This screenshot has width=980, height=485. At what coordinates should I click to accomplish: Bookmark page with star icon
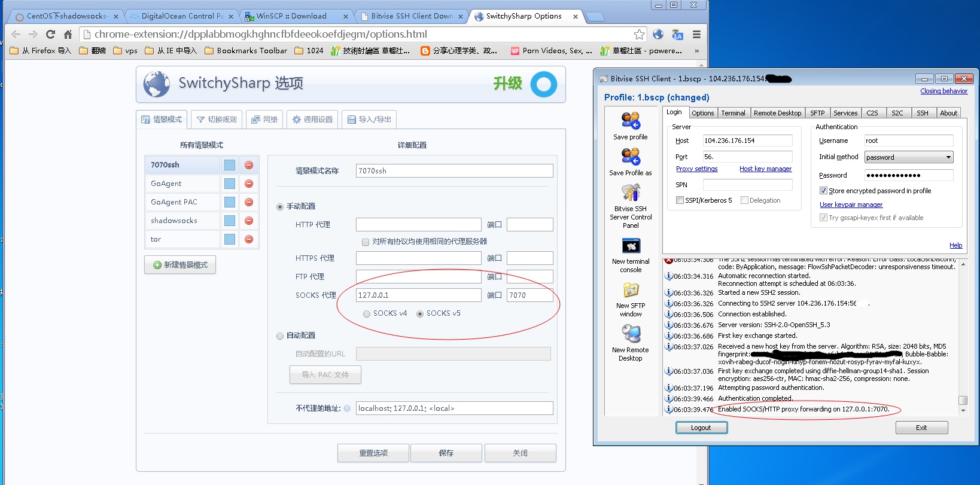(639, 34)
